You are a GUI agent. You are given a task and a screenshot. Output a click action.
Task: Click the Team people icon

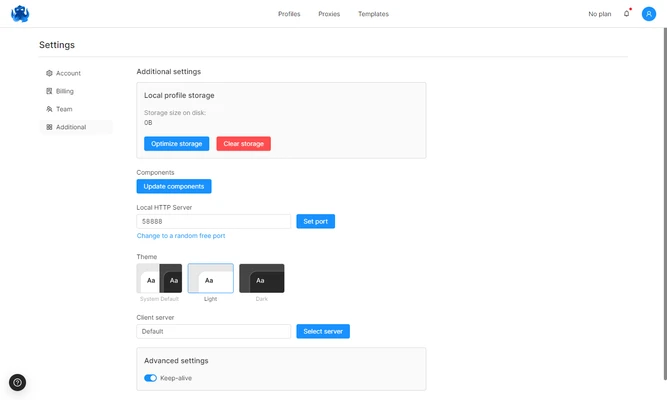click(49, 109)
